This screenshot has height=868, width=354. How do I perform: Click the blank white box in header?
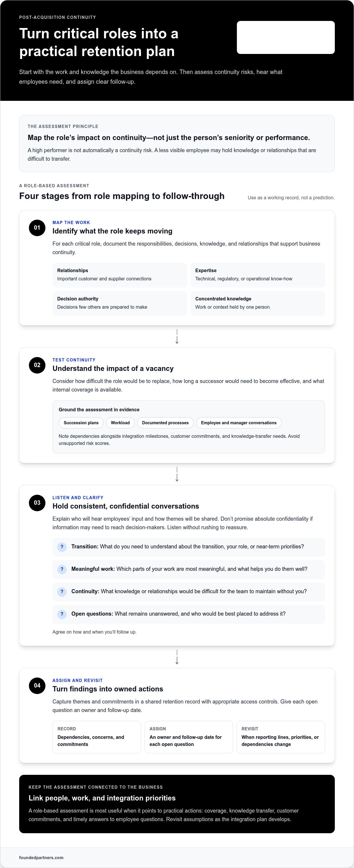click(x=286, y=37)
